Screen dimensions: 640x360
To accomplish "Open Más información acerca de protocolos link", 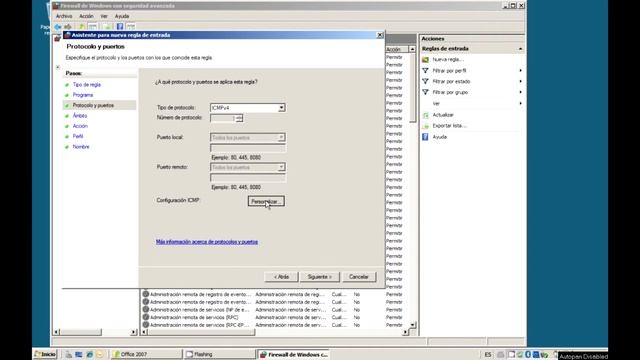I will 207,242.
